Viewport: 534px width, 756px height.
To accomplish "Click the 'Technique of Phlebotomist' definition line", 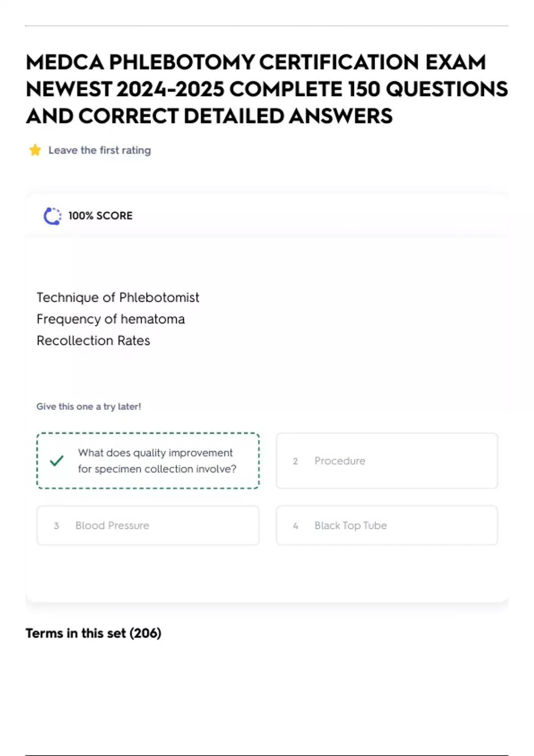I will pyautogui.click(x=118, y=298).
